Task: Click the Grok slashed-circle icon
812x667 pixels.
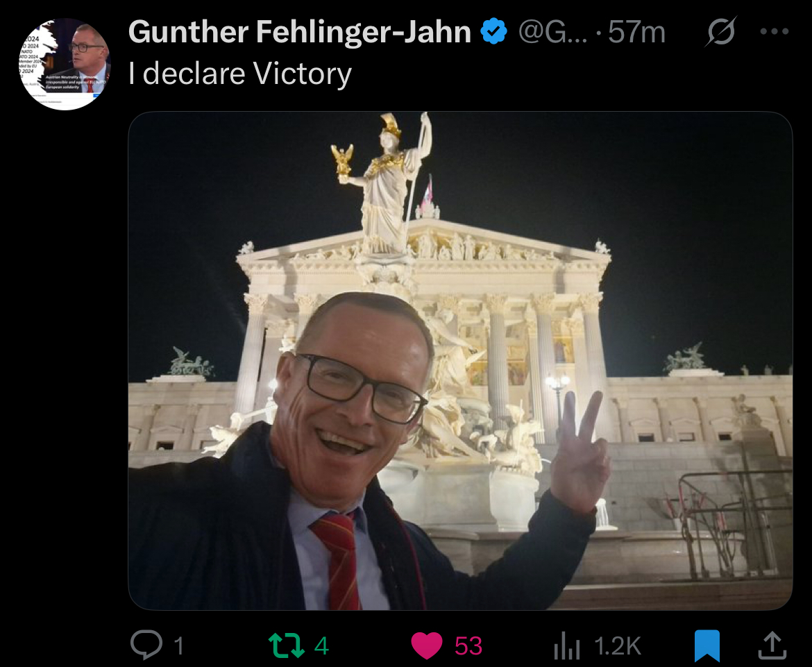Action: click(x=720, y=32)
